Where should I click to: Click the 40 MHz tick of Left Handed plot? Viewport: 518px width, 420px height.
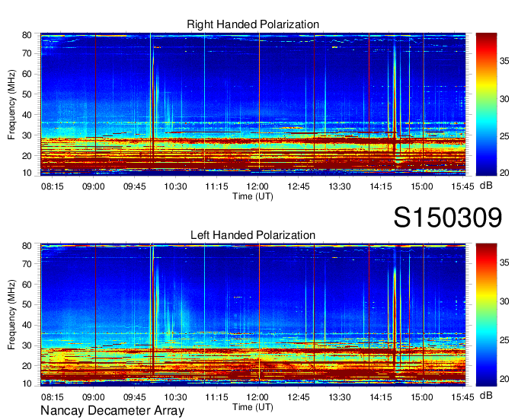pyautogui.click(x=27, y=326)
